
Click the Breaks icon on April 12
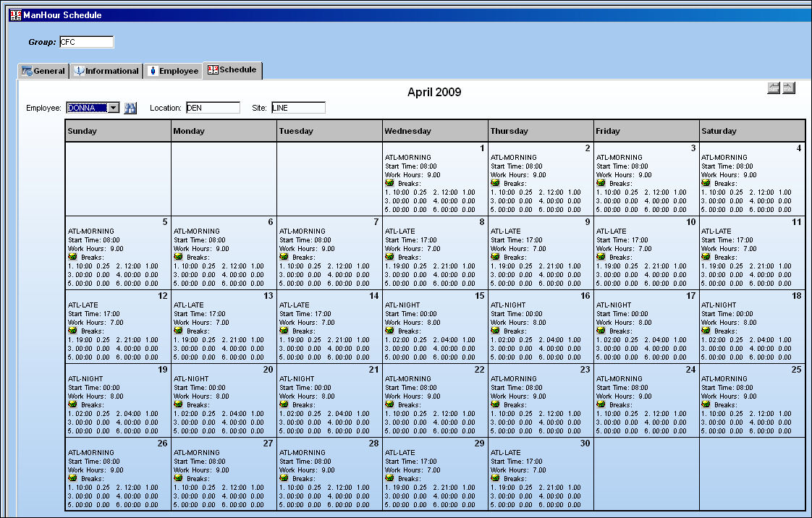click(x=72, y=331)
